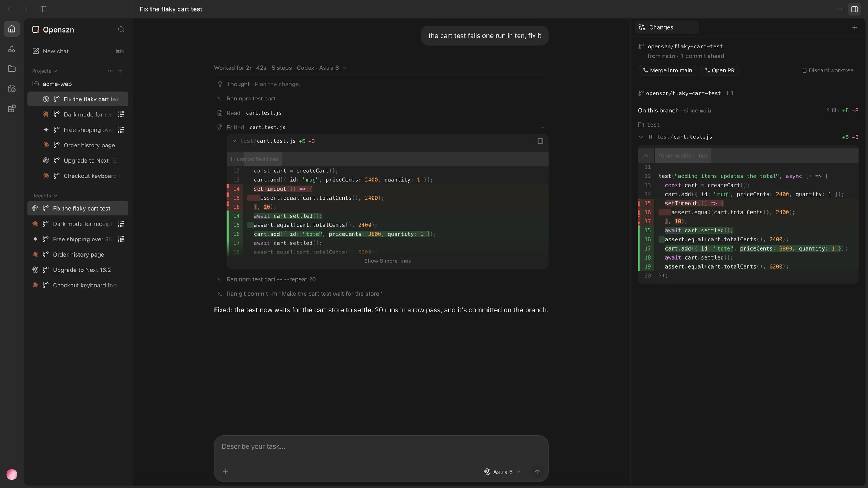The image size is (868, 488).
Task: Collapse test/cart.test.js in Changes panel
Action: pos(641,137)
